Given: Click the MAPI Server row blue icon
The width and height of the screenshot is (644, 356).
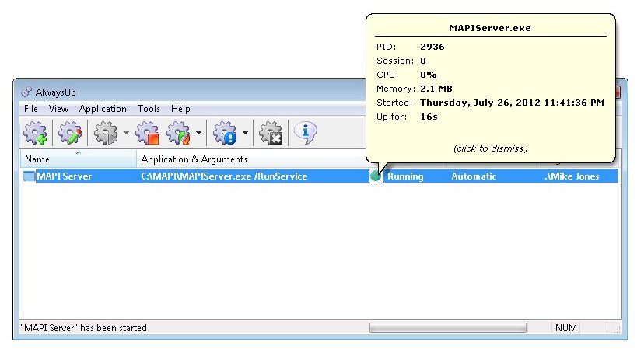Looking at the screenshot, I should [29, 176].
